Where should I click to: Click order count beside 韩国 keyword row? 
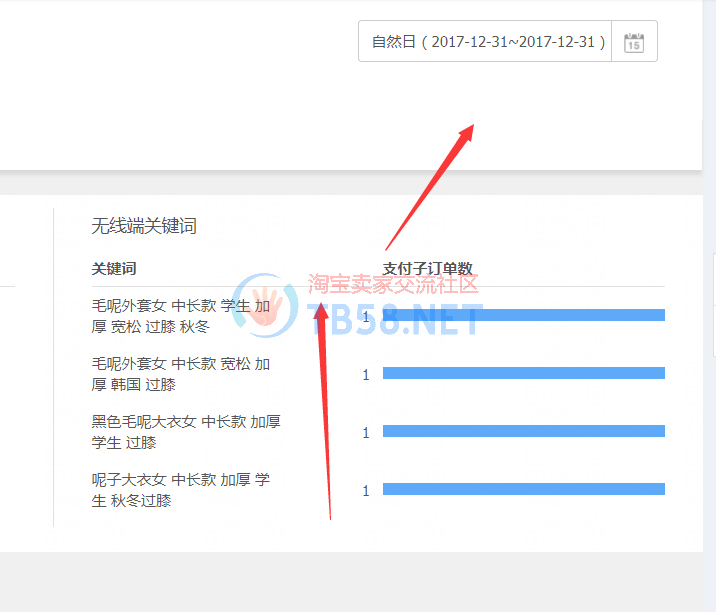(x=366, y=375)
